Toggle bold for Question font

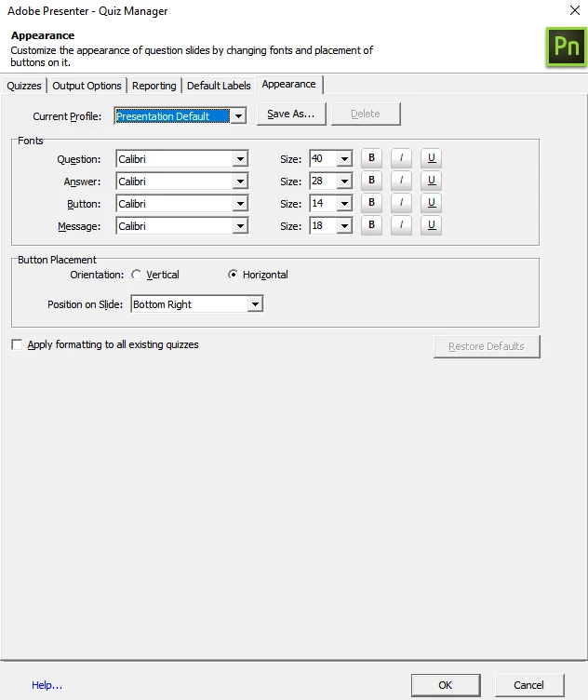[x=371, y=158]
